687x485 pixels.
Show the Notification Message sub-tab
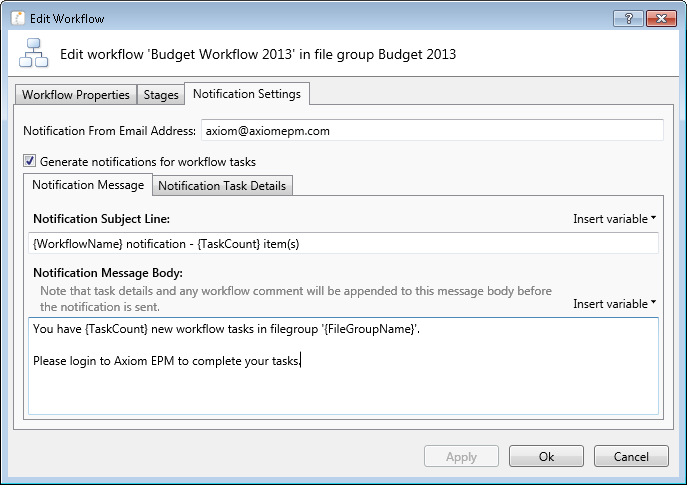pyautogui.click(x=88, y=185)
